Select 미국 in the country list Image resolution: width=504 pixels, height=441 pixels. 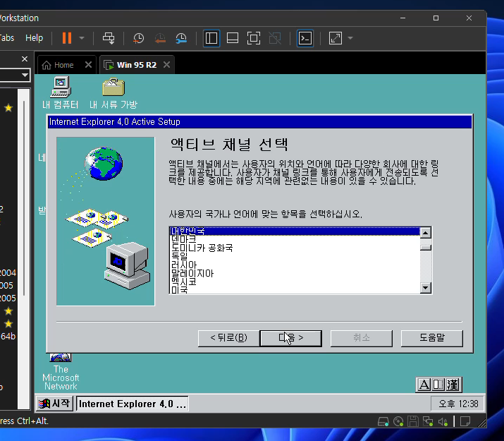click(x=295, y=289)
